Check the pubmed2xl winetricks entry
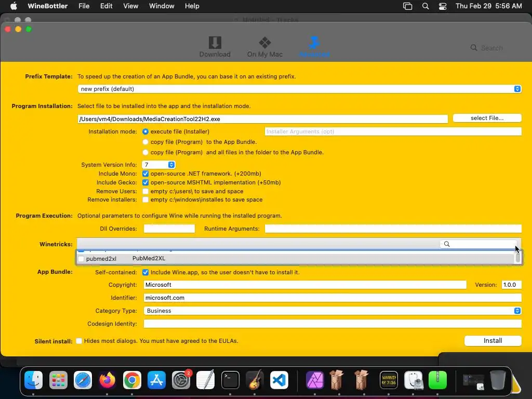The width and height of the screenshot is (532, 399). click(81, 259)
